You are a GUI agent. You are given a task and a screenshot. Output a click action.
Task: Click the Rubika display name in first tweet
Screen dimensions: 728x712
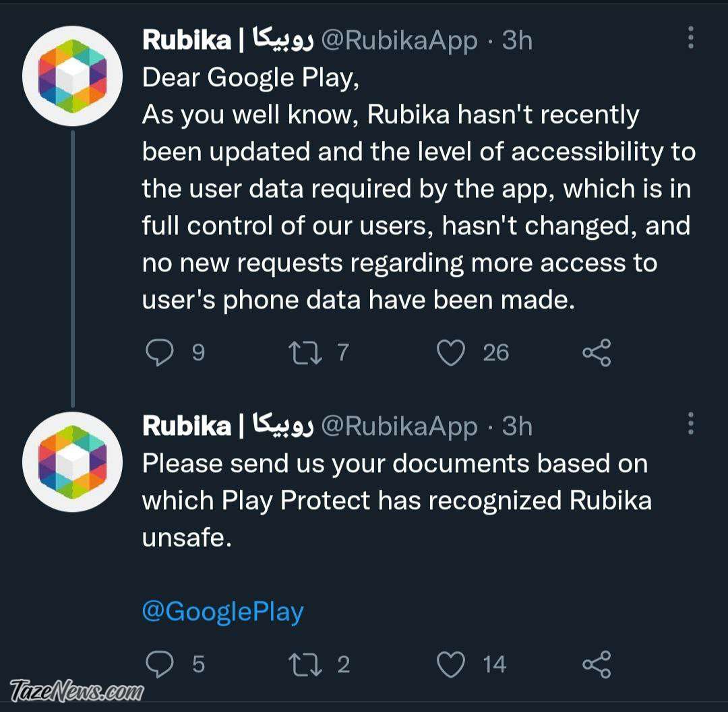tap(228, 40)
